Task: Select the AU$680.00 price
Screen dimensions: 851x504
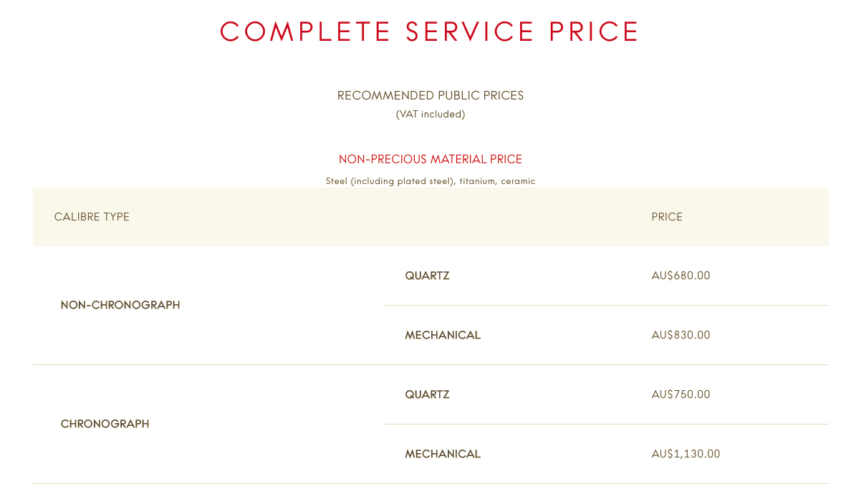Action: point(681,276)
